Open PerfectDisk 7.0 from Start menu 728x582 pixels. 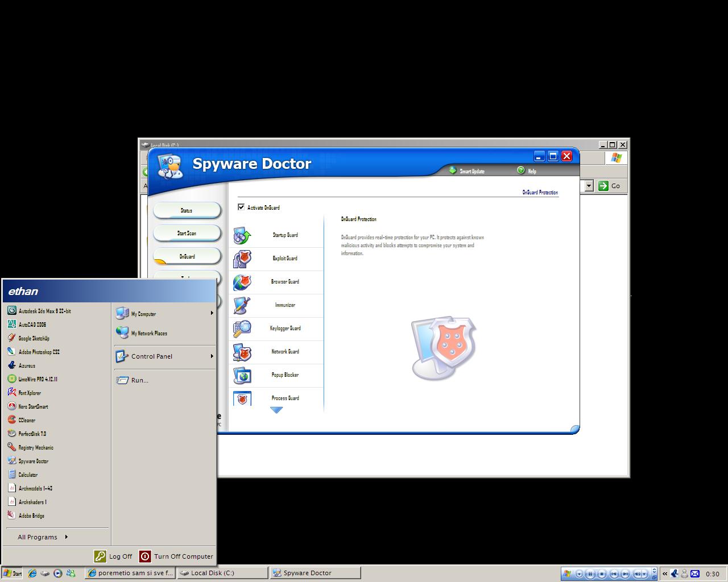[57, 434]
